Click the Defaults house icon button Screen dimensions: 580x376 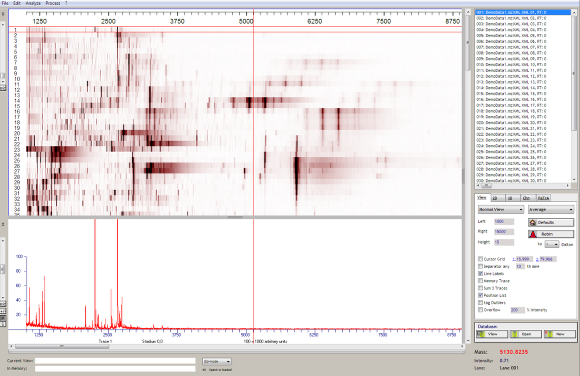(533, 222)
